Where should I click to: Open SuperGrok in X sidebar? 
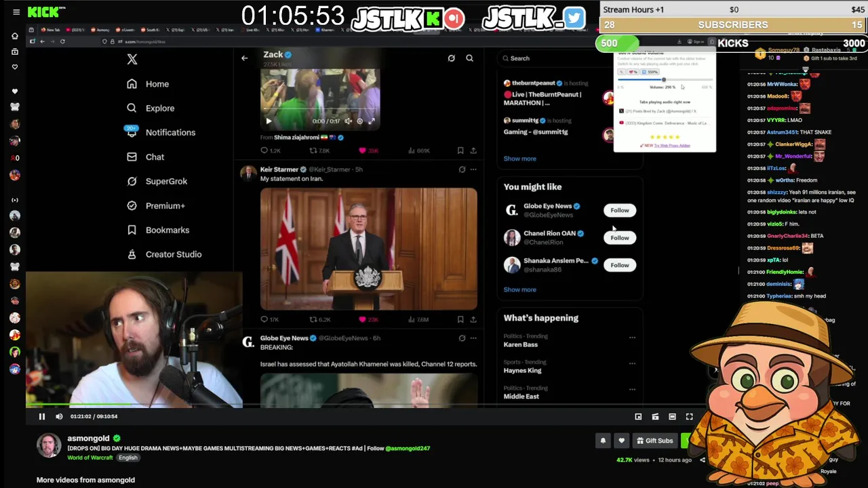pos(157,181)
